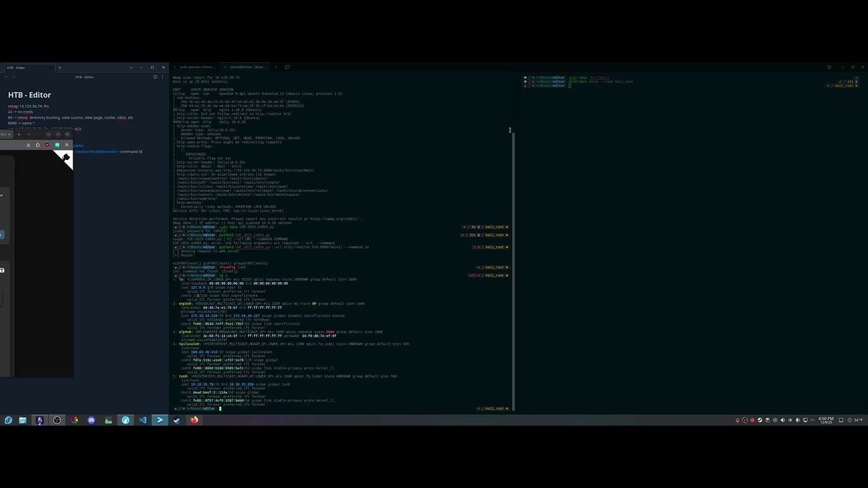The image size is (868, 488).
Task: Open microphone settings in system tray
Action: pyautogui.click(x=797, y=420)
